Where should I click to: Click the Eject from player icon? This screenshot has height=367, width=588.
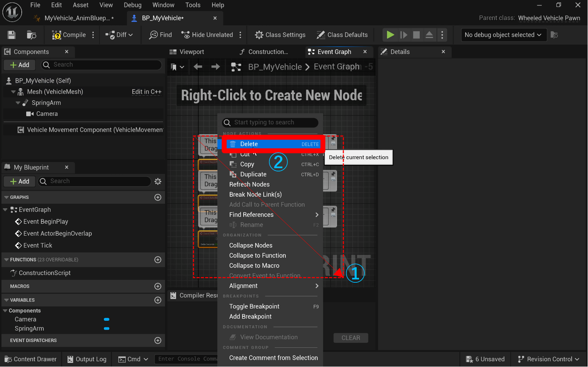click(x=429, y=35)
